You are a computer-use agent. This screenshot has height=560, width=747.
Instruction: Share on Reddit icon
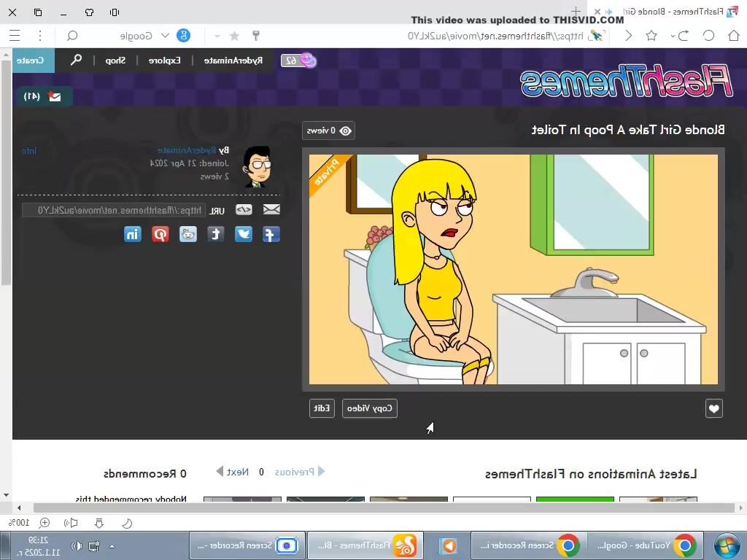click(188, 234)
